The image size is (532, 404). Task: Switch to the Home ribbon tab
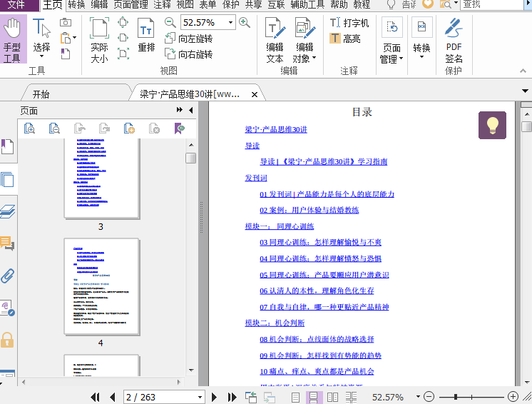[x=53, y=5]
